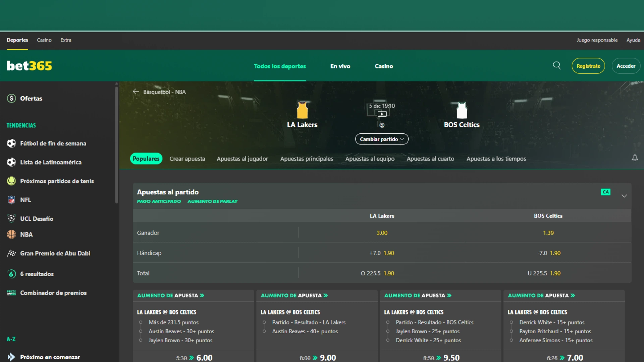Open the Cambiar partido dropdown

tap(381, 139)
